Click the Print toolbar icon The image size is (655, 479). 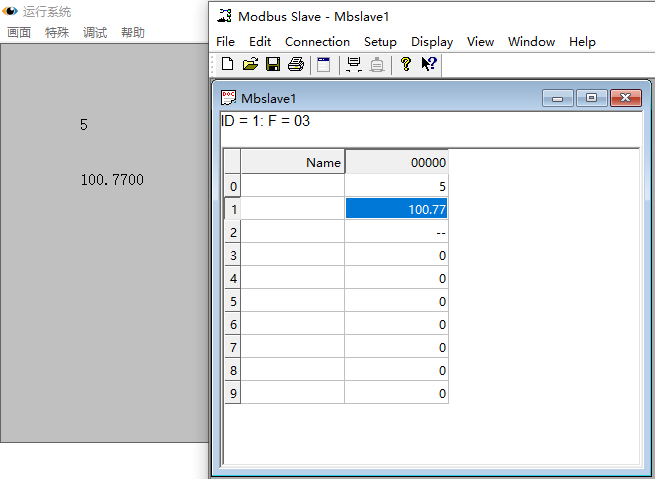(x=295, y=64)
